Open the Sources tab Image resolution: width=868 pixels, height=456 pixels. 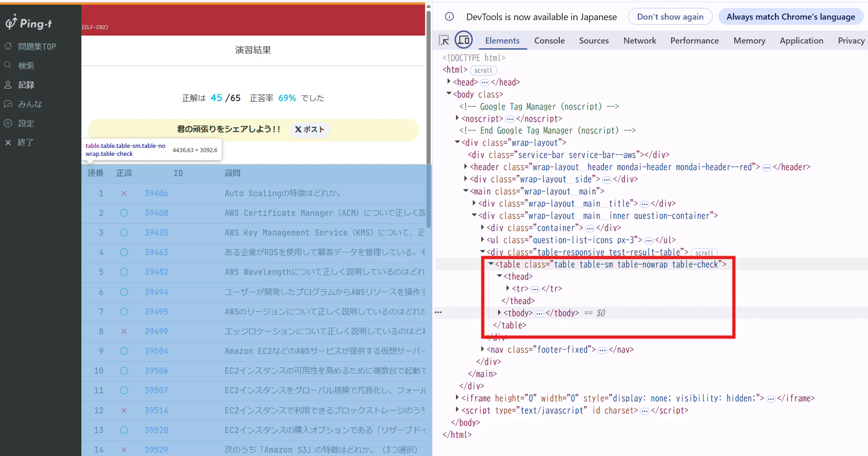(x=594, y=41)
